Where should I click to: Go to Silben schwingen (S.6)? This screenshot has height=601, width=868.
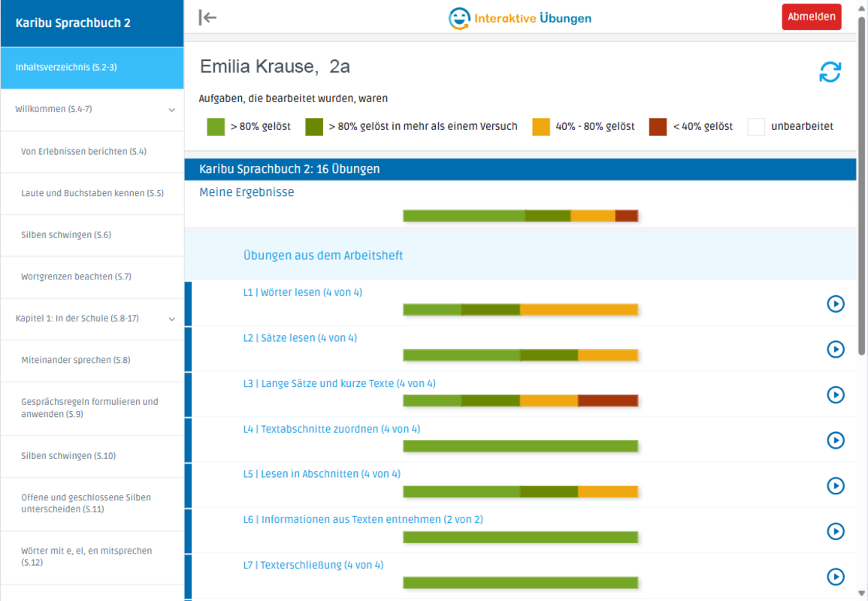(92, 235)
